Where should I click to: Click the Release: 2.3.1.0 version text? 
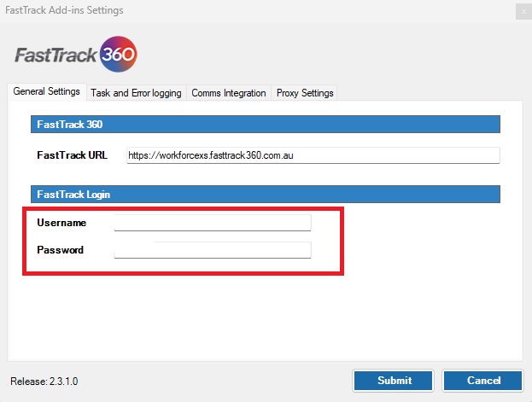click(44, 382)
